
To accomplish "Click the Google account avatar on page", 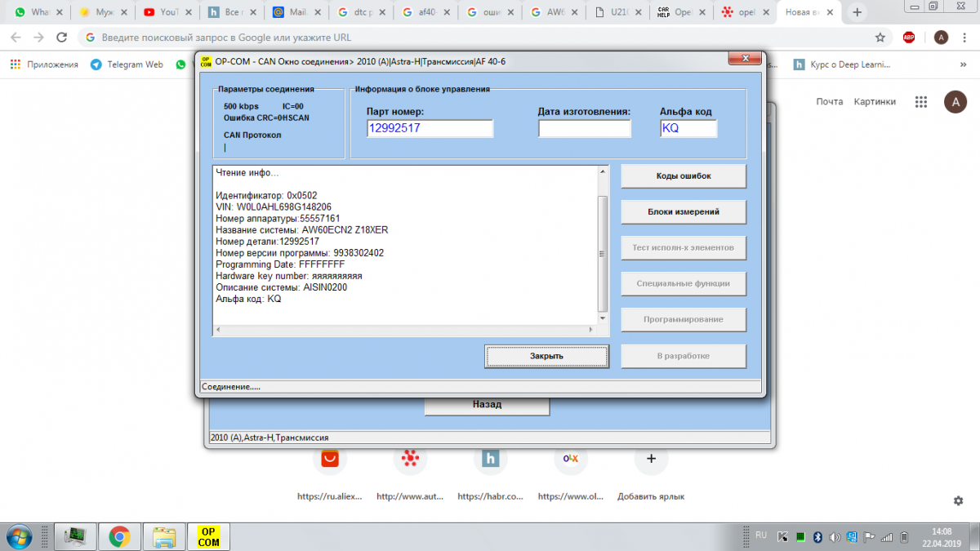I will (955, 102).
